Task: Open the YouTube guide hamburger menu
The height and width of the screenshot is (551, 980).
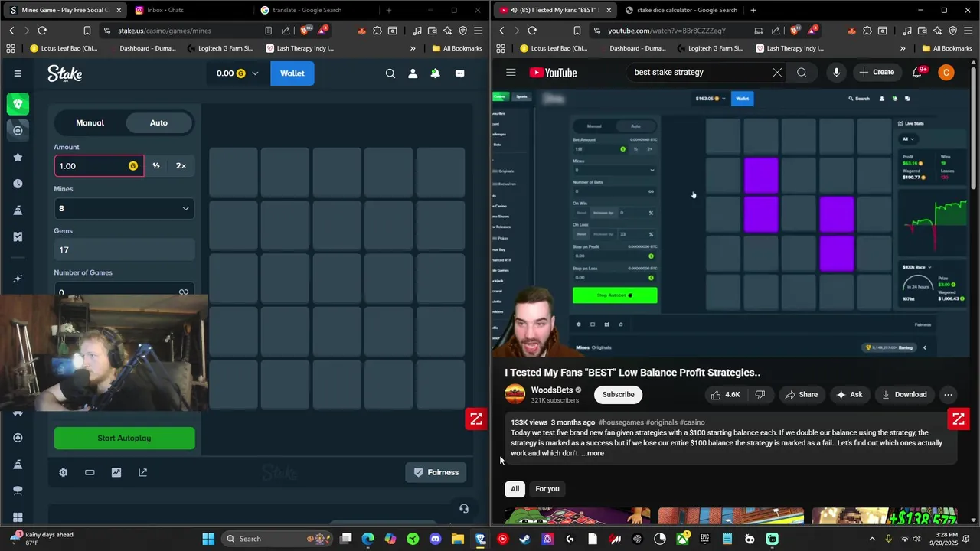Action: pos(511,73)
